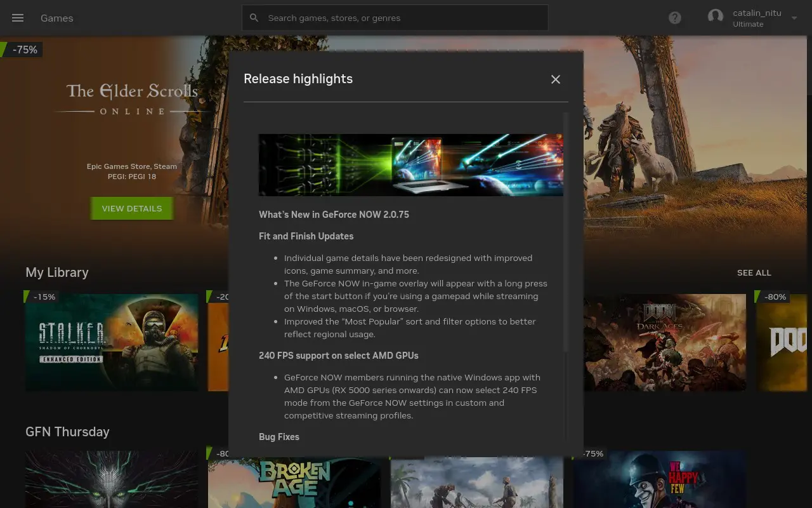The width and height of the screenshot is (812, 508).
Task: Click the 'What's New in GeForce NOW 2.0.75' heading
Action: pyautogui.click(x=334, y=215)
